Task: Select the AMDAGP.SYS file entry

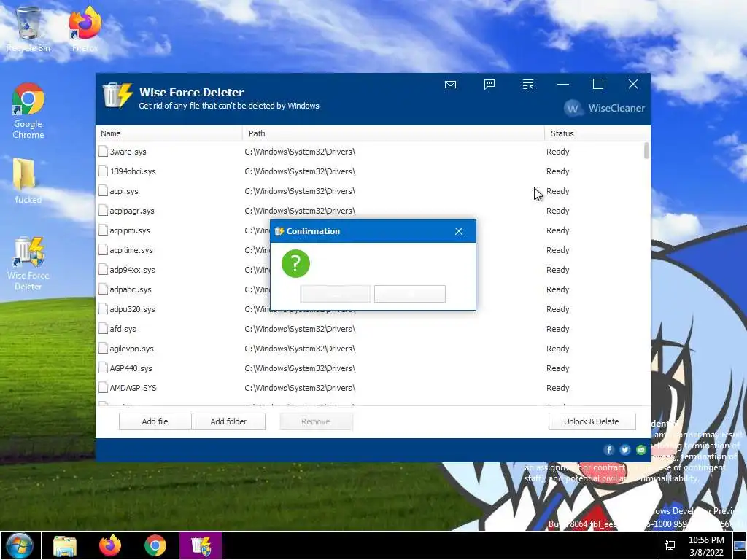Action: tap(370, 388)
